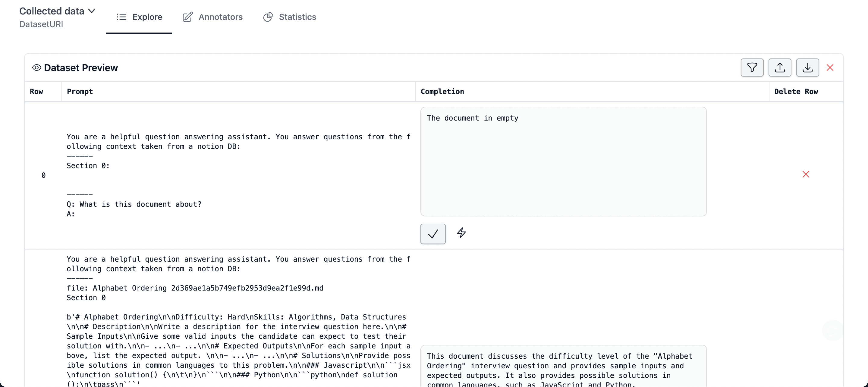The width and height of the screenshot is (868, 387).
Task: Click the download icon button
Action: [807, 68]
